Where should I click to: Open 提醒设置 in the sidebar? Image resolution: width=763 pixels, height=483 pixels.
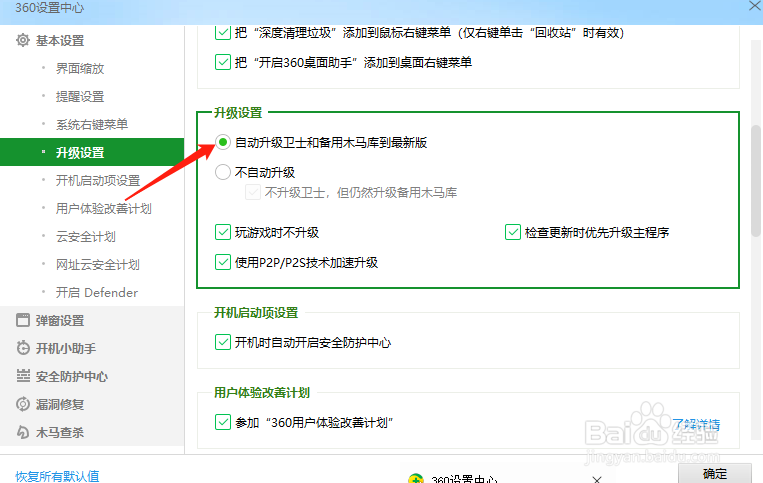coord(80,96)
